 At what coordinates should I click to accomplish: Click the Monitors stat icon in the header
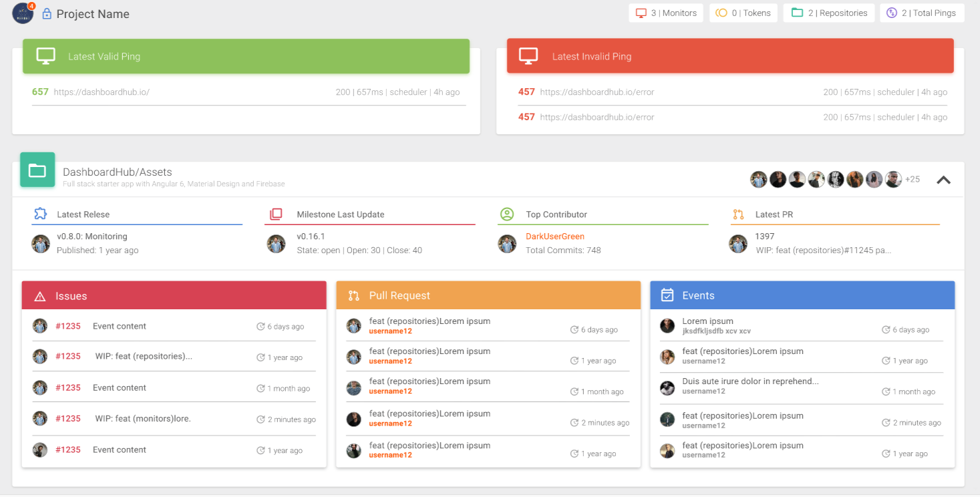(x=639, y=12)
